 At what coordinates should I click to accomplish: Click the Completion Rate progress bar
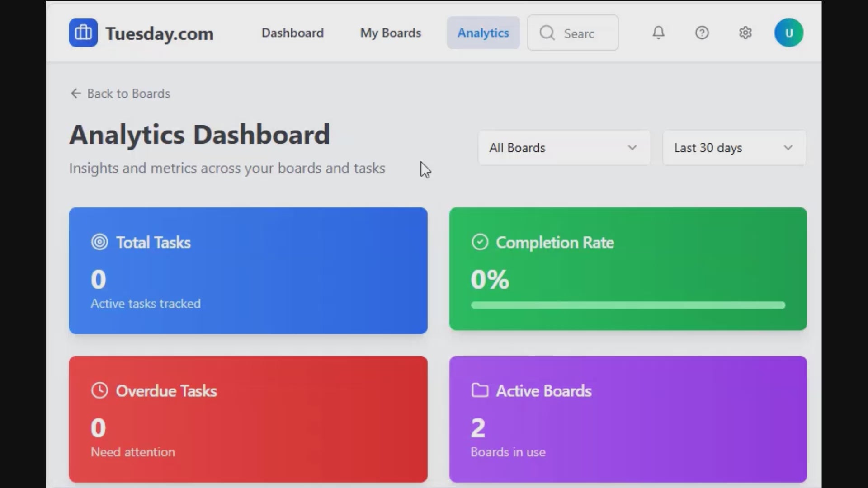coord(627,305)
